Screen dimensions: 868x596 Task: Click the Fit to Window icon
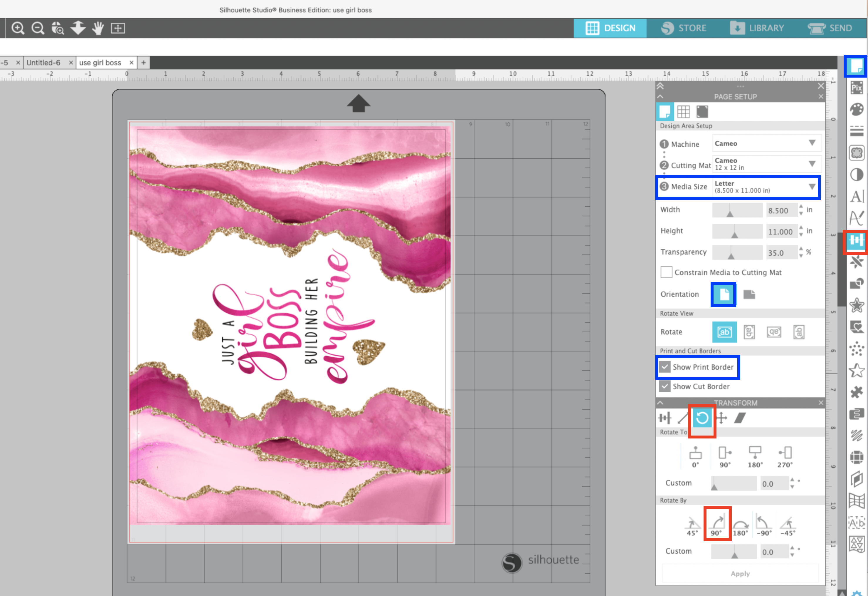(118, 28)
